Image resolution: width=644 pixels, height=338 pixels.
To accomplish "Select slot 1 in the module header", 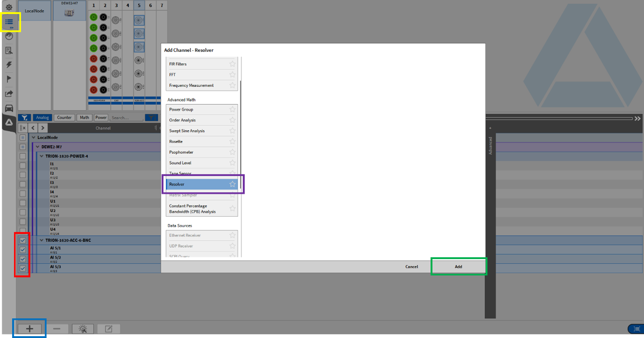I will pyautogui.click(x=93, y=6).
